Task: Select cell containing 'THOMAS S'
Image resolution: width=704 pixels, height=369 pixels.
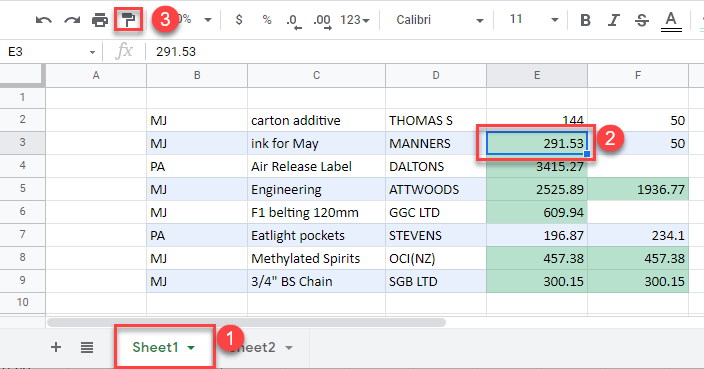Action: tap(436, 120)
